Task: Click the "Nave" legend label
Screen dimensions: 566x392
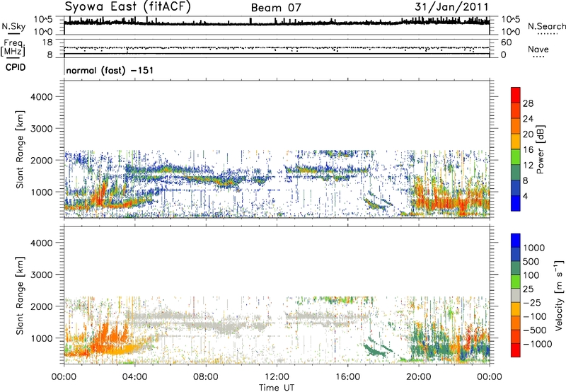Action: tap(538, 50)
